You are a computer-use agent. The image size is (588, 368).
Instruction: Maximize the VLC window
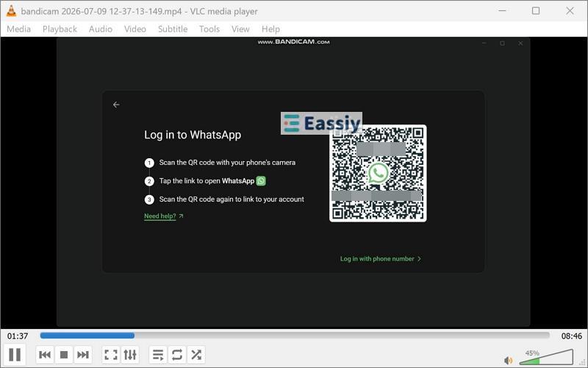tap(536, 11)
